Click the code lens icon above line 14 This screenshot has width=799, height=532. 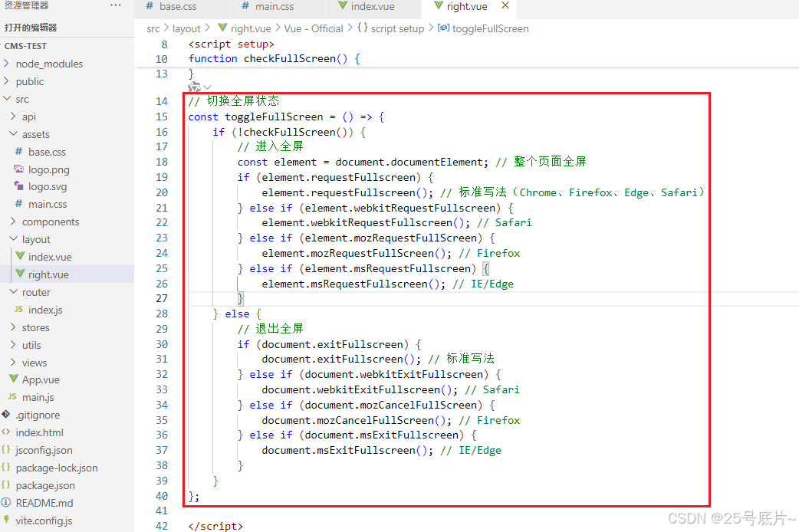coord(194,87)
